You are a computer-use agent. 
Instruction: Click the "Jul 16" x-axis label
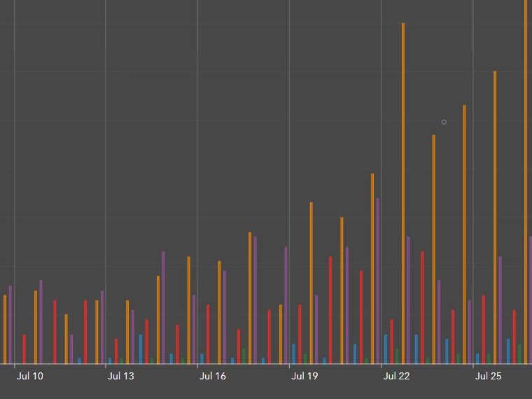click(x=213, y=377)
